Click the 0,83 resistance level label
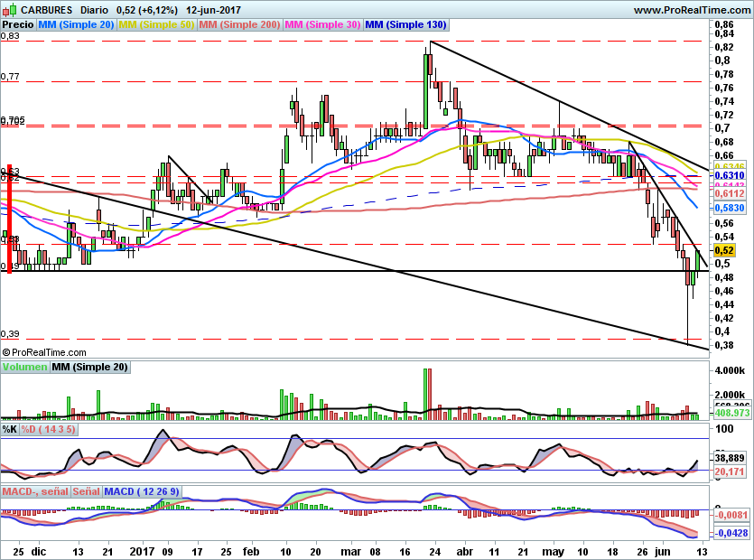This screenshot has height=560, width=754. pos(10,35)
